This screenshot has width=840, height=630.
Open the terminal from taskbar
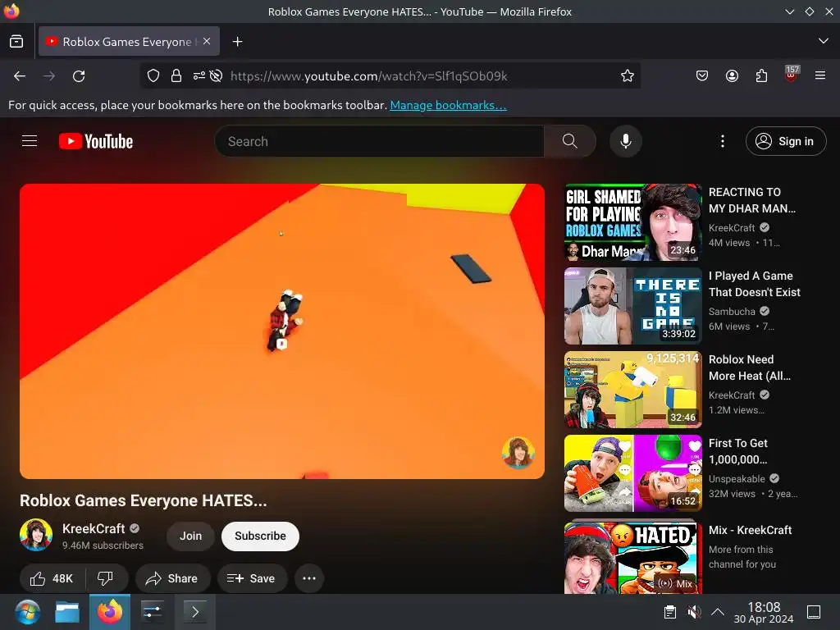[x=195, y=612]
